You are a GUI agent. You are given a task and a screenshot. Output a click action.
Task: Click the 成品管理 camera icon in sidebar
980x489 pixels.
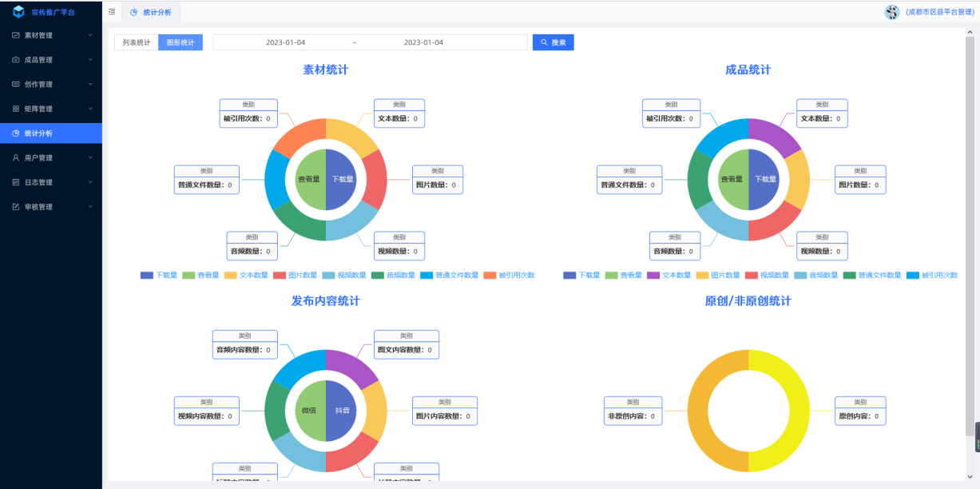pos(16,60)
